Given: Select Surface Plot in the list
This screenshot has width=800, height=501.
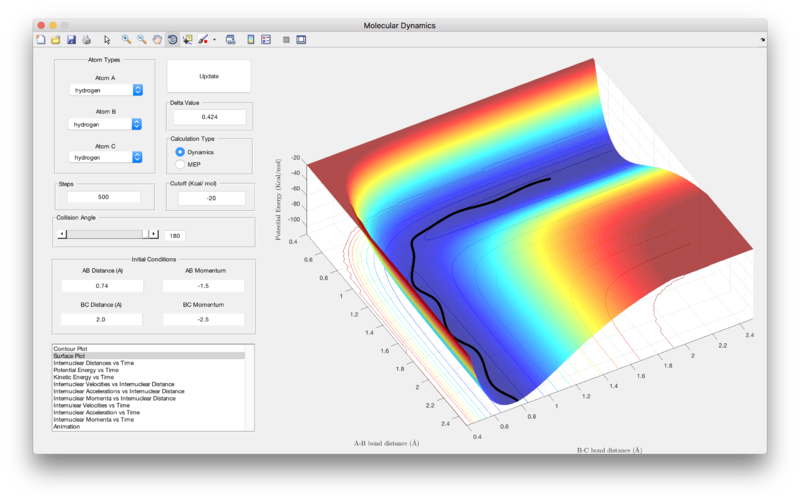Looking at the screenshot, I should click(148, 356).
